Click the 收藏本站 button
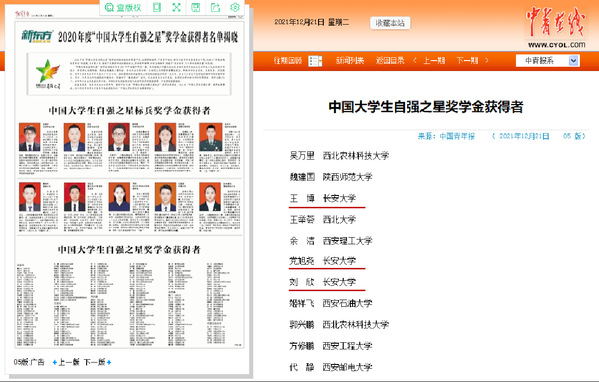Viewport: 599px width, 382px height. (390, 23)
